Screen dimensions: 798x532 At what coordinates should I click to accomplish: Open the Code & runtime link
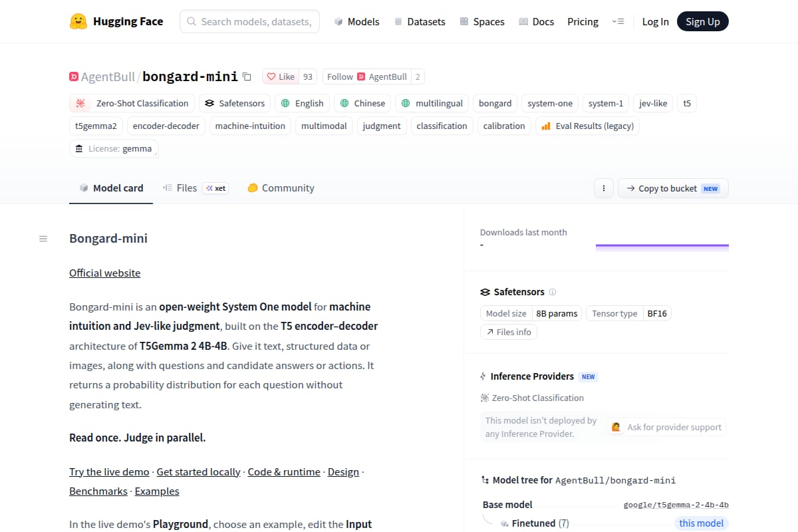(x=284, y=471)
